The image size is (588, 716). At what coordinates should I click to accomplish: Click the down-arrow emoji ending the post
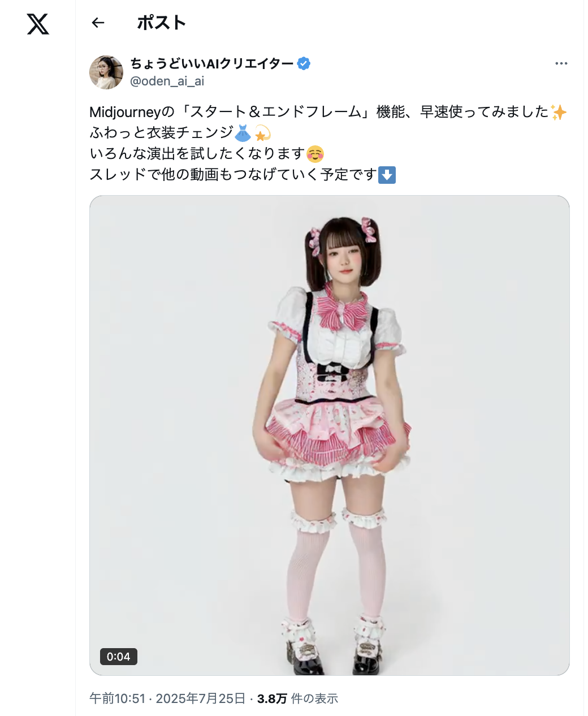point(387,175)
